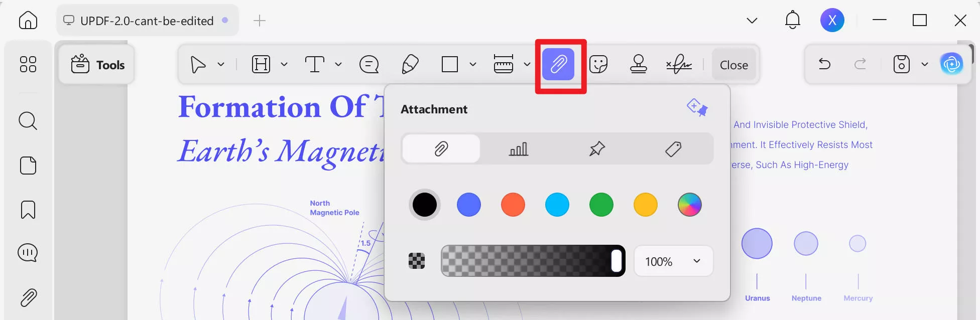This screenshot has height=320, width=980.
Task: Click the 'North Magnetic Pole' label
Action: click(x=334, y=208)
